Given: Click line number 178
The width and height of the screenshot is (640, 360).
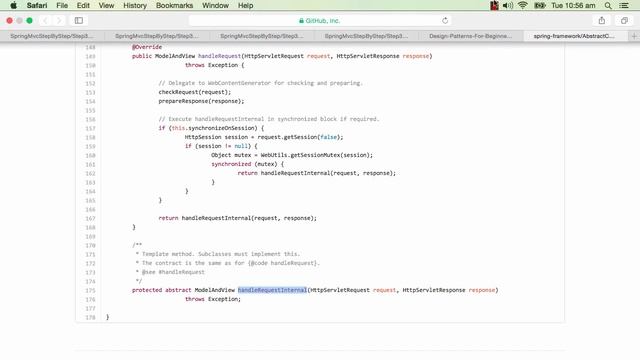Looking at the screenshot, I should pyautogui.click(x=90, y=317).
